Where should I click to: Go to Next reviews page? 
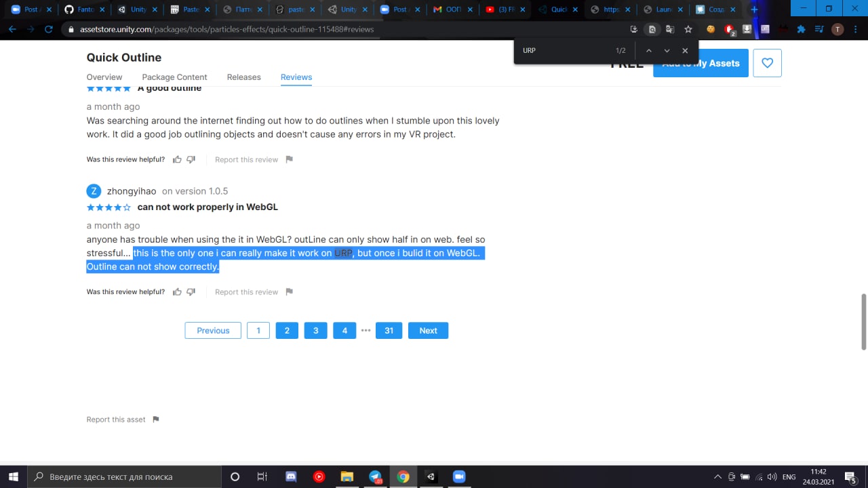point(428,331)
